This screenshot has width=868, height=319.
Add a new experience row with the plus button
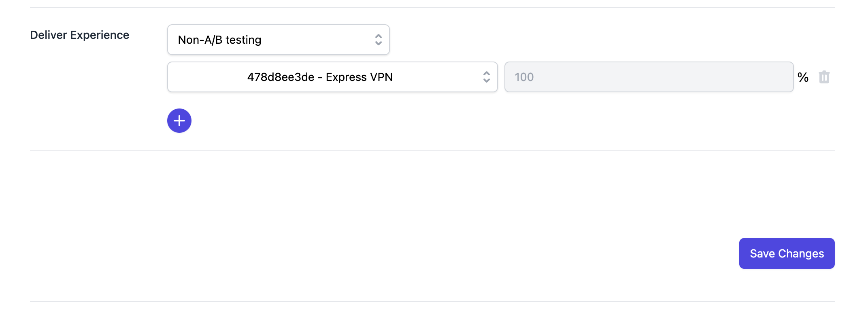coord(179,120)
